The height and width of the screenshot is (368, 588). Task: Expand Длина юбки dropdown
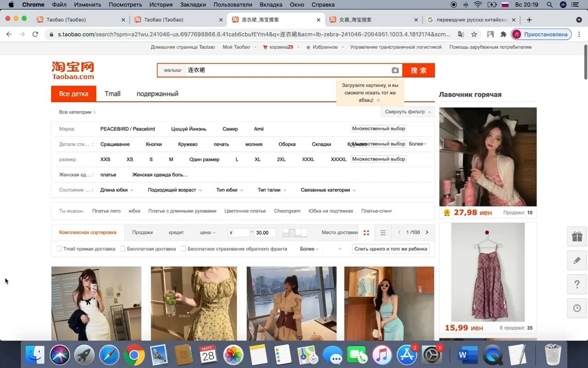[x=117, y=190]
